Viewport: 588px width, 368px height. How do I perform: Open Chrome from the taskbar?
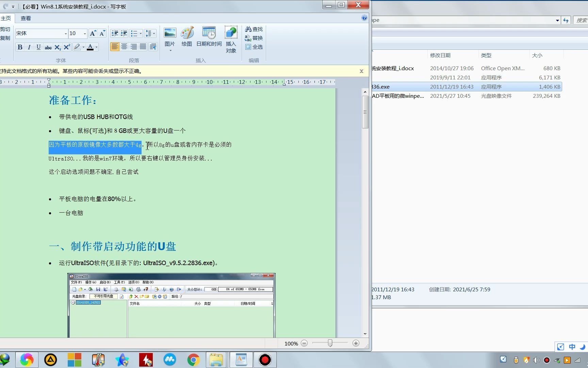click(193, 360)
